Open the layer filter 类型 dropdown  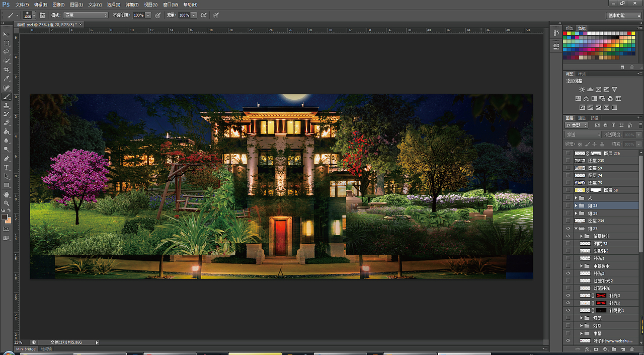click(x=576, y=125)
